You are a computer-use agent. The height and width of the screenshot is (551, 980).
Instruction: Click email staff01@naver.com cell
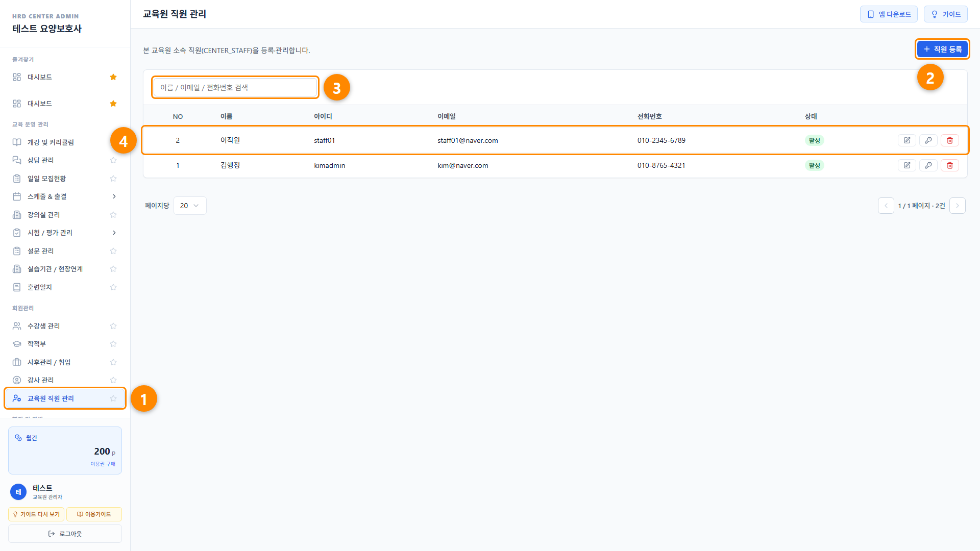pyautogui.click(x=468, y=140)
